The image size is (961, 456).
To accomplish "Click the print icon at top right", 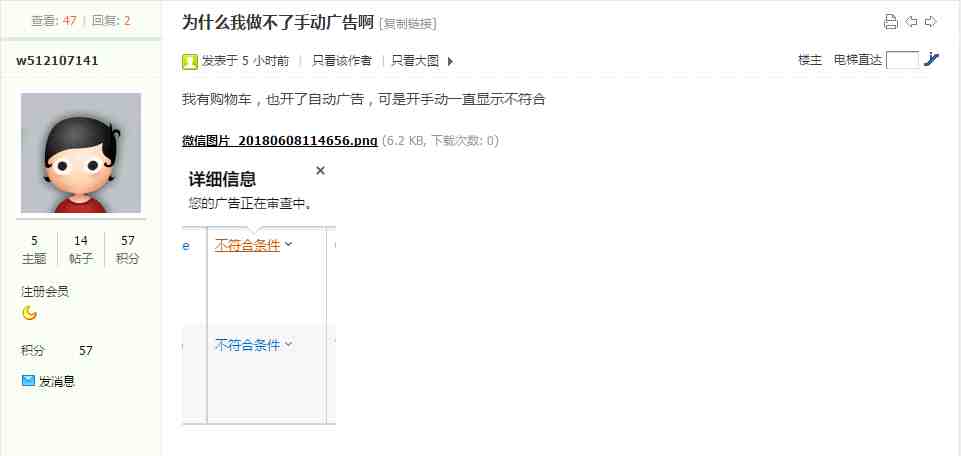I will [x=891, y=22].
